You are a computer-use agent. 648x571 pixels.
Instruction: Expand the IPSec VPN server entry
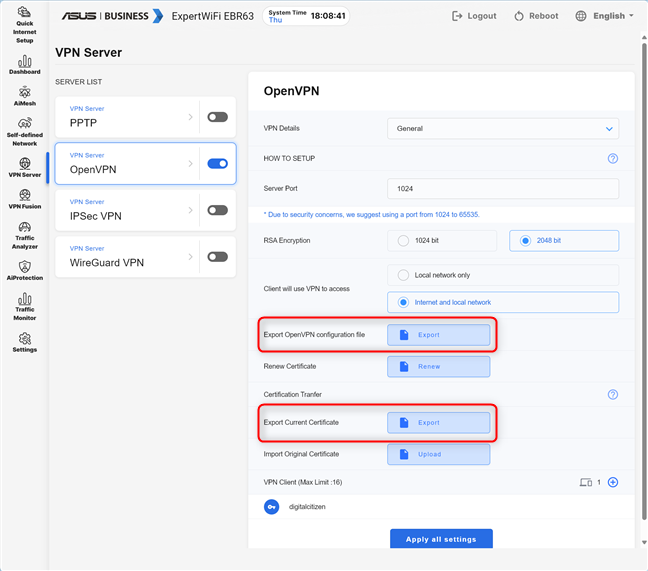point(130,210)
